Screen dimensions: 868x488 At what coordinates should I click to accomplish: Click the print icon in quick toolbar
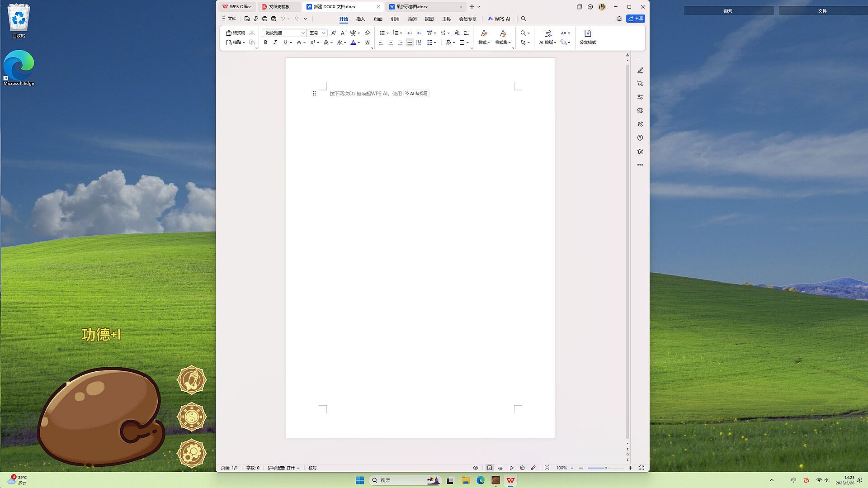(x=265, y=19)
